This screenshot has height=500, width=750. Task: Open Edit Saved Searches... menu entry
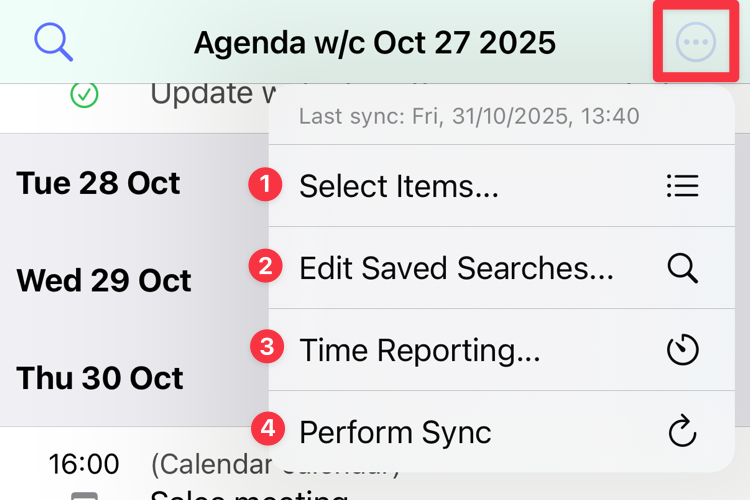[456, 268]
